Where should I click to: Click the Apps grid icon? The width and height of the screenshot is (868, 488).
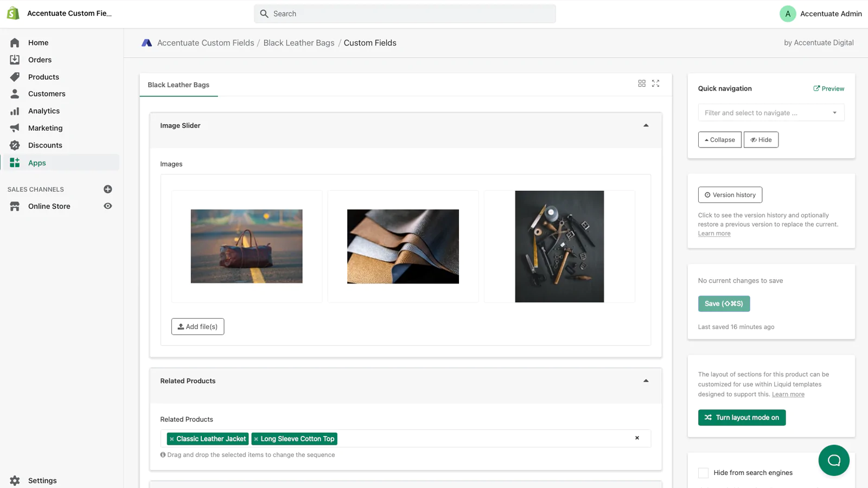[x=15, y=163]
